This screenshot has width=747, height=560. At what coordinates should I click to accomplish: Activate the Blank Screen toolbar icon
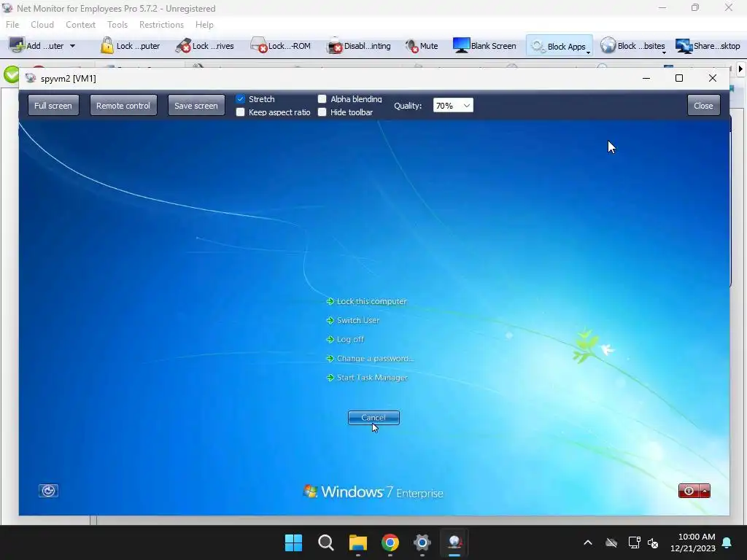click(461, 45)
